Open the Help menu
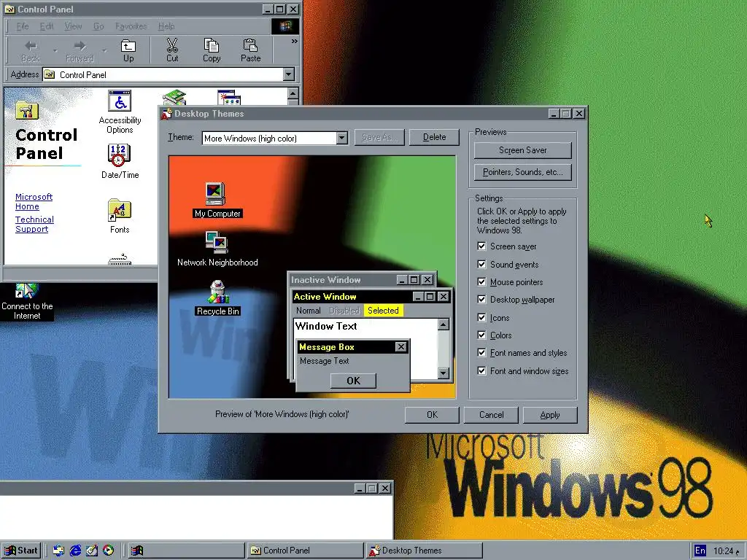This screenshot has width=747, height=560. 166,26
